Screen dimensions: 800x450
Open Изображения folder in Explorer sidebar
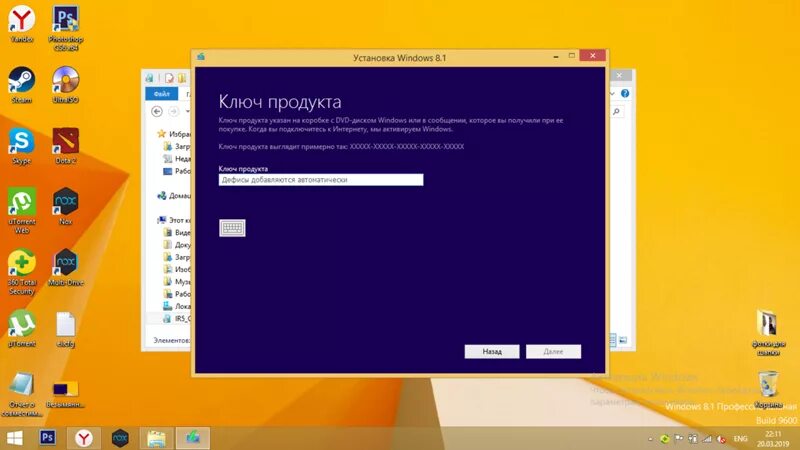(177, 269)
